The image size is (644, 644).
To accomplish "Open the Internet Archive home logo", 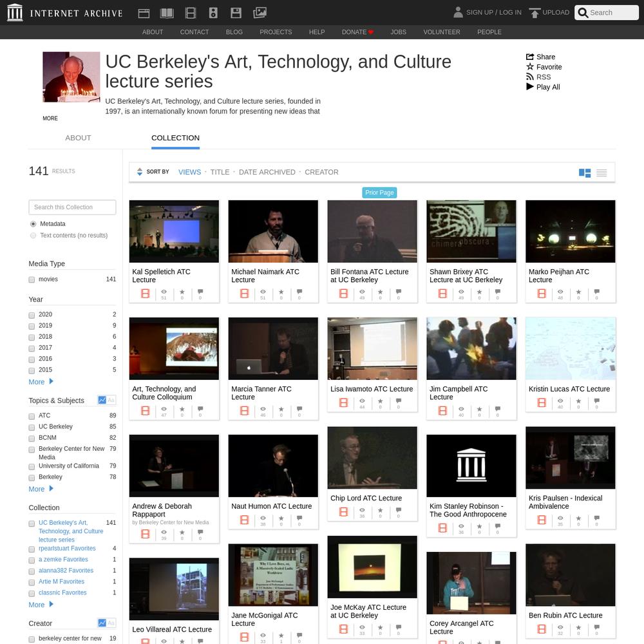I will [x=65, y=13].
